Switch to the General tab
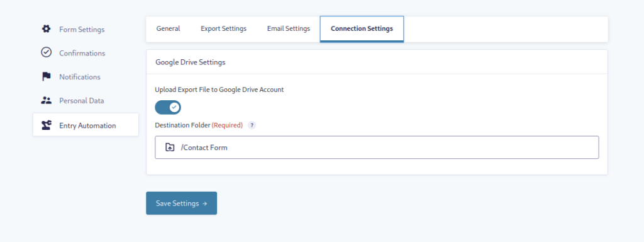The width and height of the screenshot is (644, 242). (x=168, y=29)
